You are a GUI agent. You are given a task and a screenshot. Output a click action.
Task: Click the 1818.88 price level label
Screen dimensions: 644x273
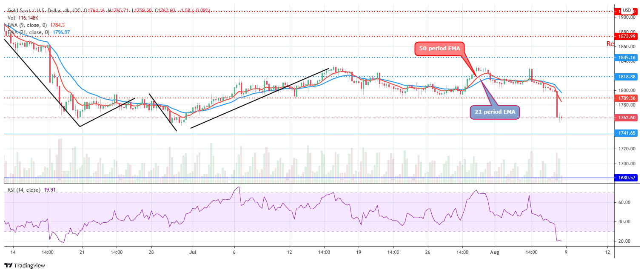point(627,77)
